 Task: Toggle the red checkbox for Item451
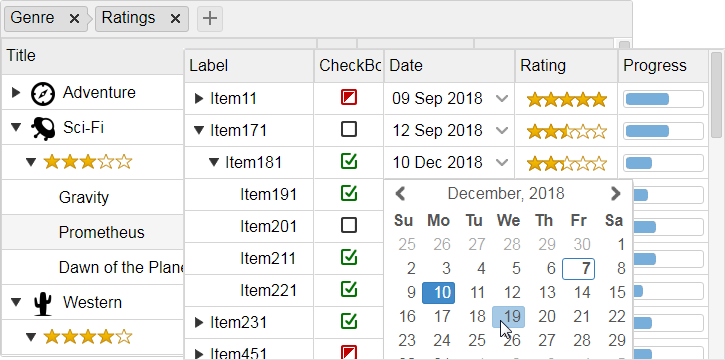tap(349, 352)
